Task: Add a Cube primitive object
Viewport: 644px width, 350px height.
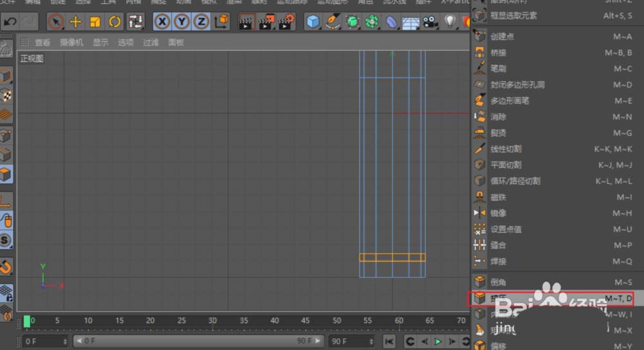Action: (x=313, y=22)
